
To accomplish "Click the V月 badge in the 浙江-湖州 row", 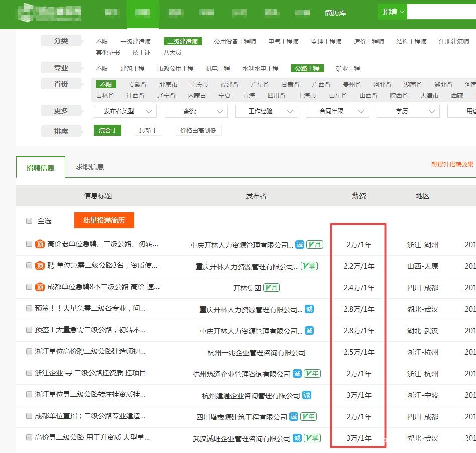I will pos(315,245).
